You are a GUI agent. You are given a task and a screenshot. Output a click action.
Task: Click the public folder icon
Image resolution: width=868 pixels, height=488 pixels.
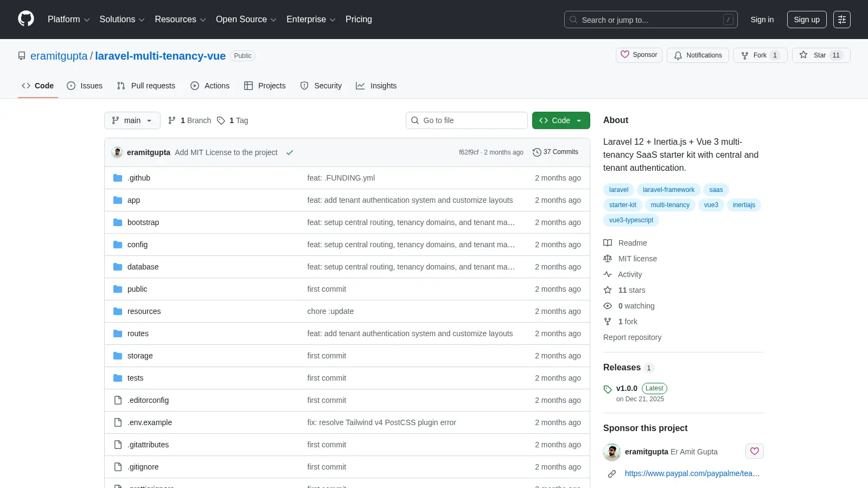click(118, 289)
